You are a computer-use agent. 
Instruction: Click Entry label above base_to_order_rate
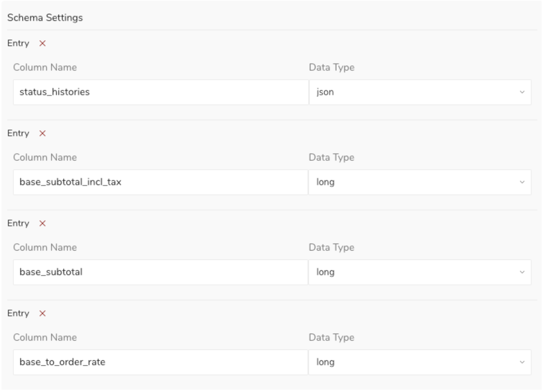click(18, 314)
